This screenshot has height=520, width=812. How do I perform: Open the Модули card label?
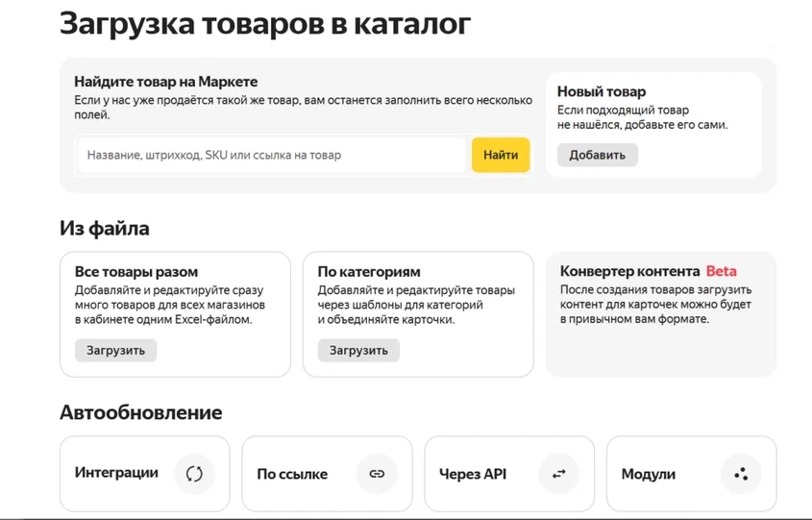pos(649,474)
